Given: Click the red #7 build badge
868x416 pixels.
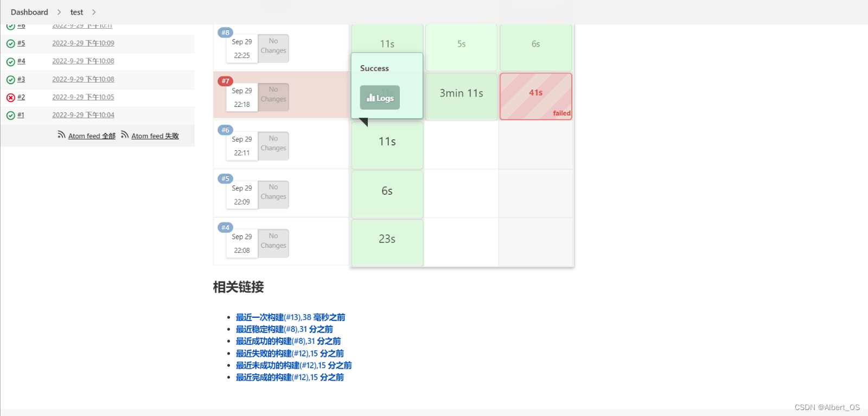Looking at the screenshot, I should pos(225,81).
